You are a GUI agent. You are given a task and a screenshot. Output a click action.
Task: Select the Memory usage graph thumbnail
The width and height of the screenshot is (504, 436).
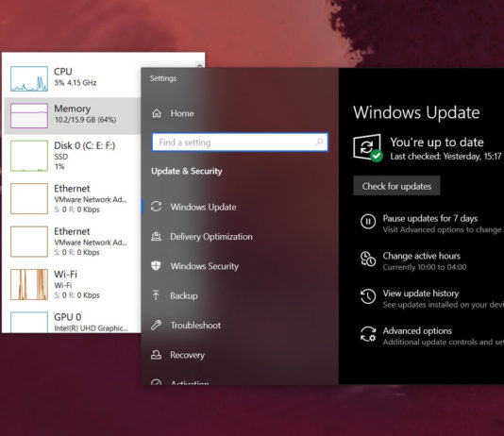click(x=29, y=115)
